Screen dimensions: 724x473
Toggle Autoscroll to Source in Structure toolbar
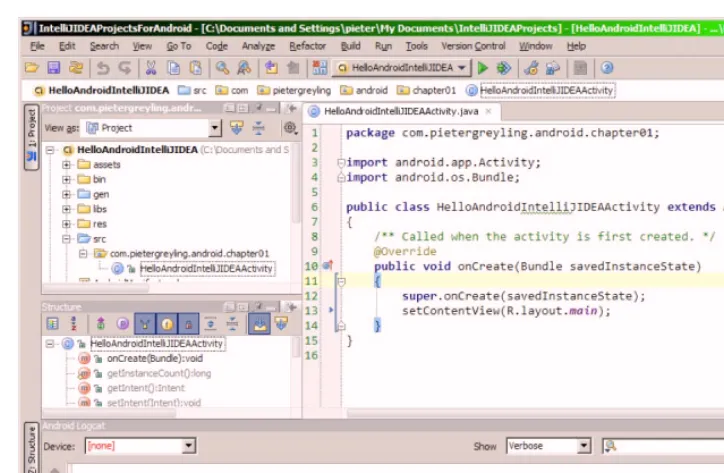point(259,324)
